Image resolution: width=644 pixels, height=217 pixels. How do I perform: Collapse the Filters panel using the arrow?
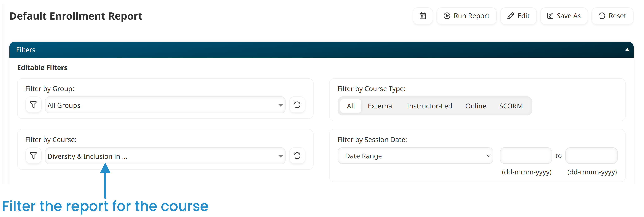pos(627,50)
